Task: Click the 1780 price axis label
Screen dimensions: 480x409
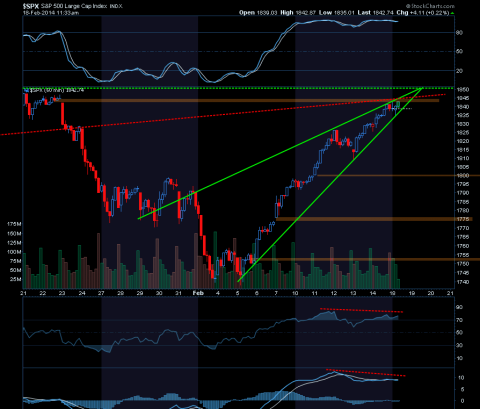Action: pos(463,210)
